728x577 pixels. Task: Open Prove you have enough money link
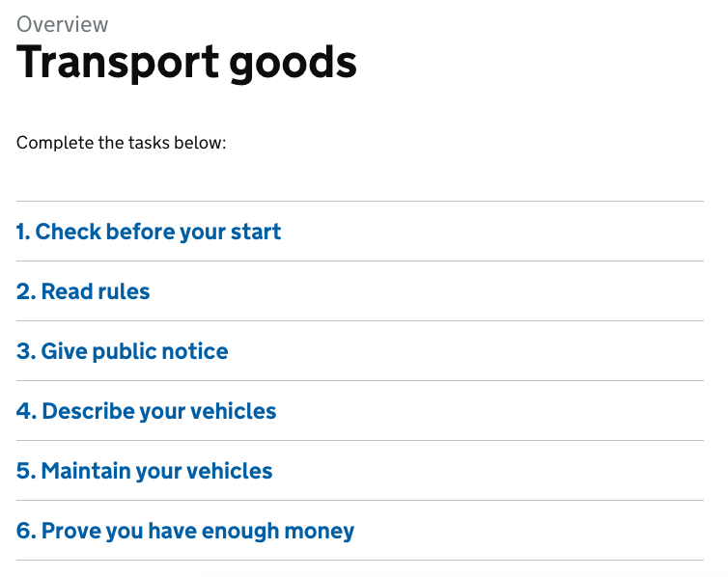click(185, 531)
